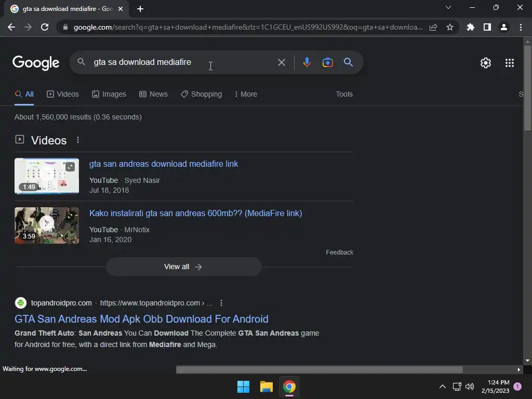
Task: Switch to the Images results tab
Action: 109,95
